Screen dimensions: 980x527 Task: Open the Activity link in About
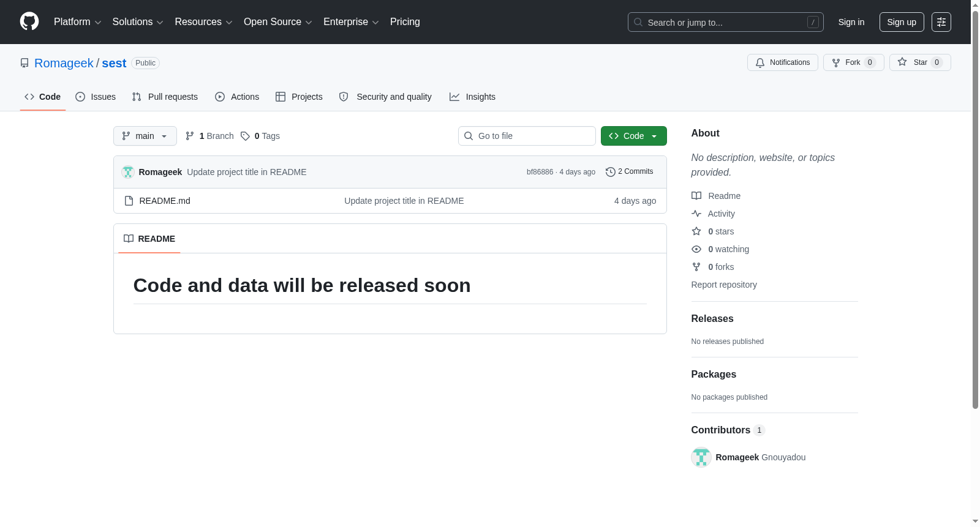[x=713, y=214]
